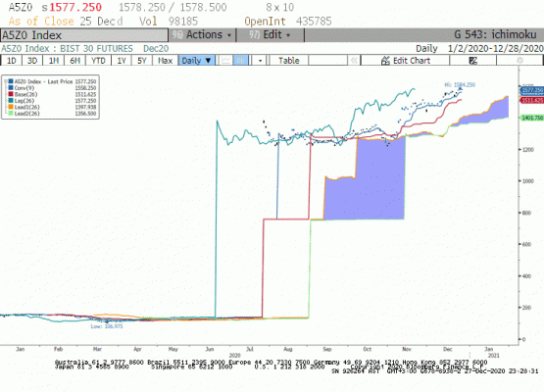Switch to the Table view

(288, 61)
